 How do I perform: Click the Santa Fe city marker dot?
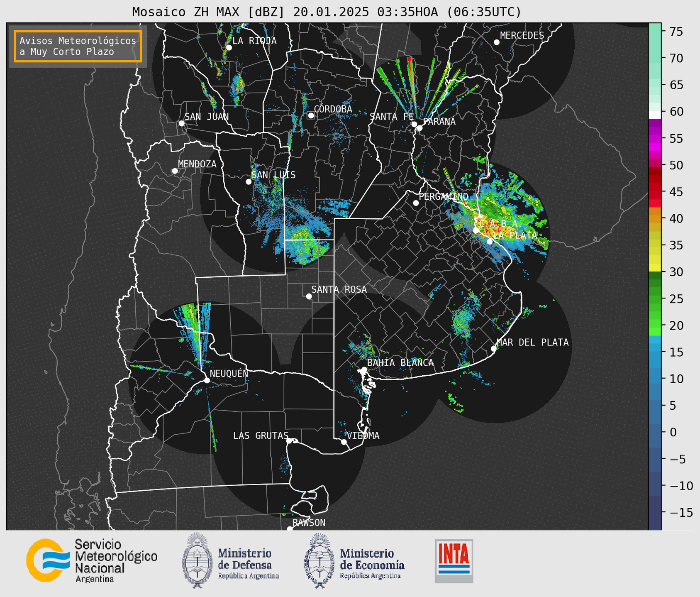414,124
